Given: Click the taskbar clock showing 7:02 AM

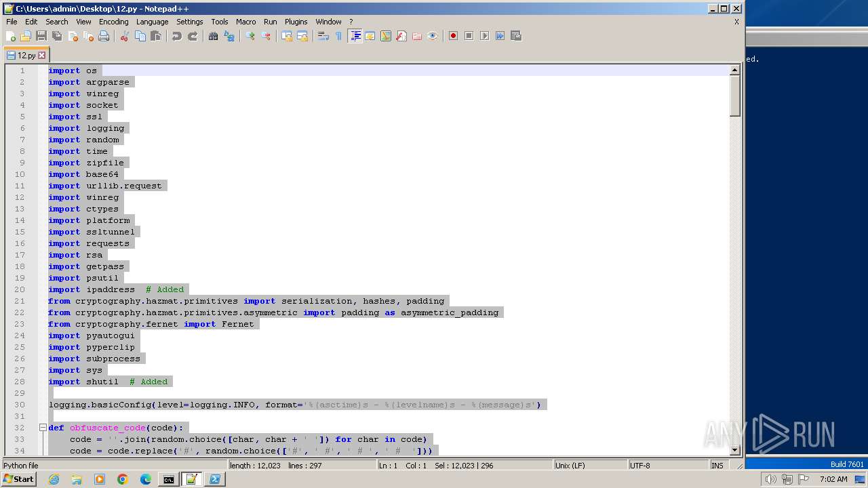Looking at the screenshot, I should point(833,479).
